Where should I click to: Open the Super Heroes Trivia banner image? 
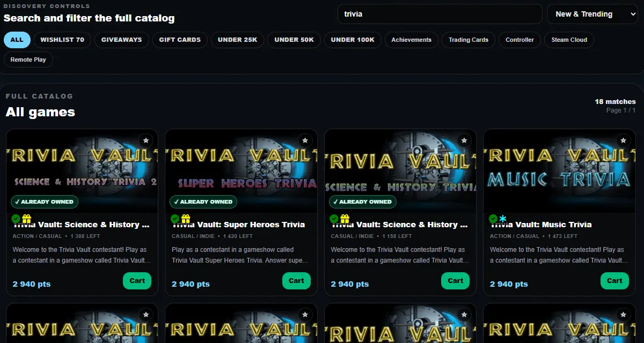pyautogui.click(x=241, y=171)
